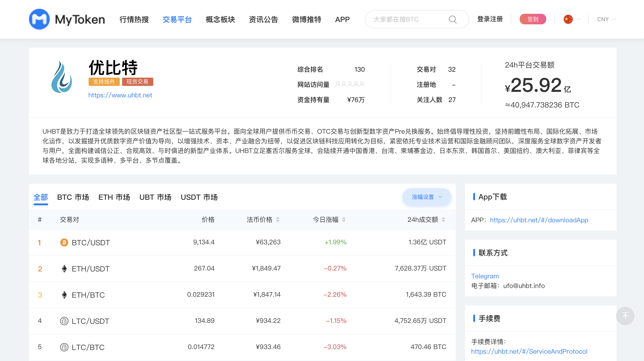Click the 1,643.39 BTC volume cell
Viewport: 644px width, 361px height.
click(426, 294)
